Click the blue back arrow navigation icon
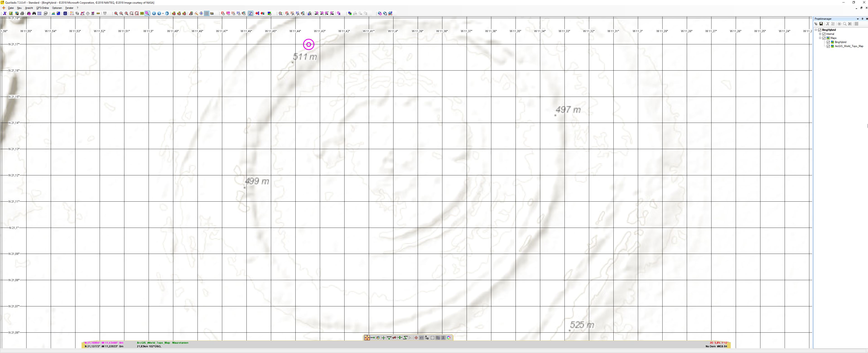Screen dimensions: 868x353 point(154,13)
